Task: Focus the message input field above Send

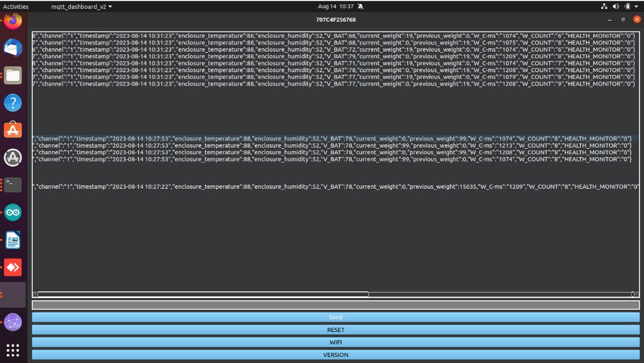Action: pyautogui.click(x=336, y=305)
